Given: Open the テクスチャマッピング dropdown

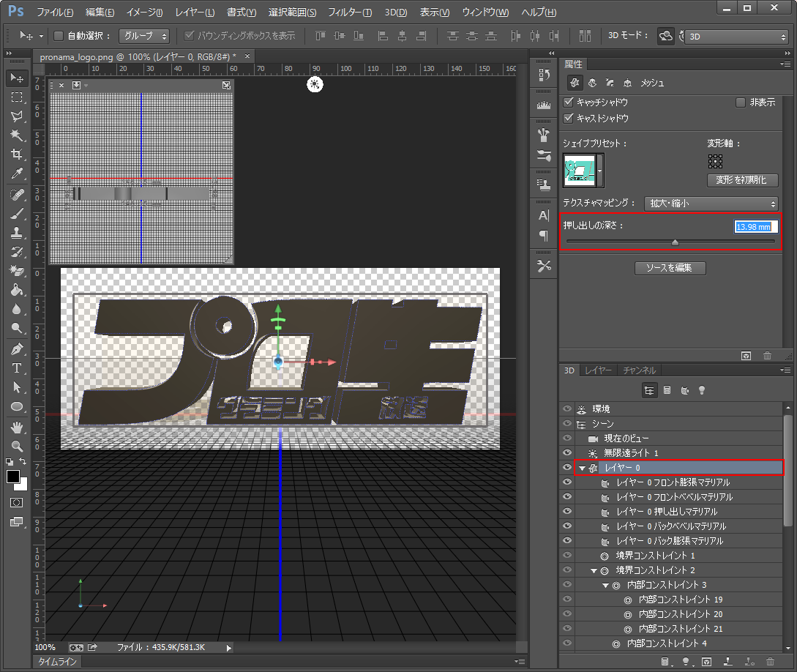Looking at the screenshot, I should click(711, 204).
